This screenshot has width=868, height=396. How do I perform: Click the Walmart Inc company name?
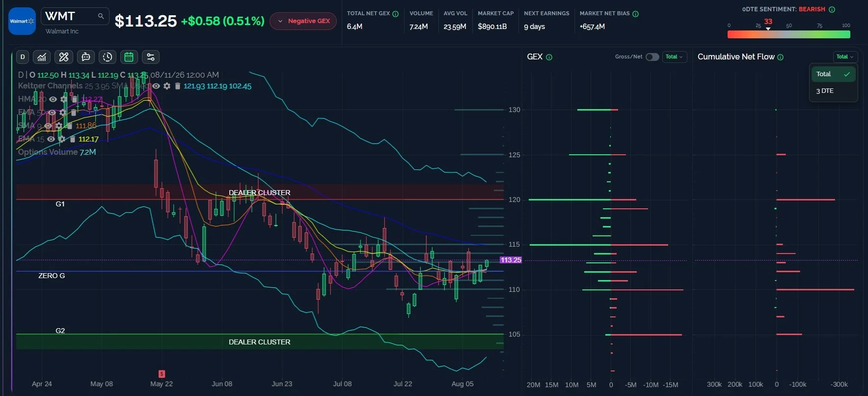pyautogui.click(x=62, y=31)
